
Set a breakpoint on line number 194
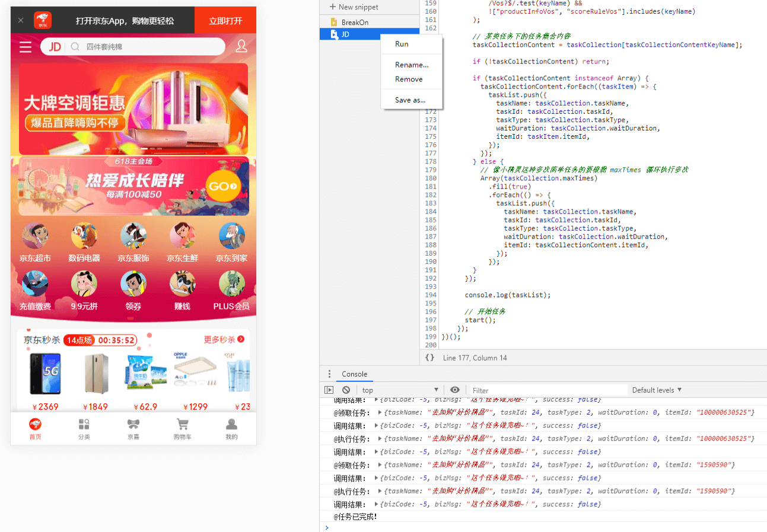(430, 295)
